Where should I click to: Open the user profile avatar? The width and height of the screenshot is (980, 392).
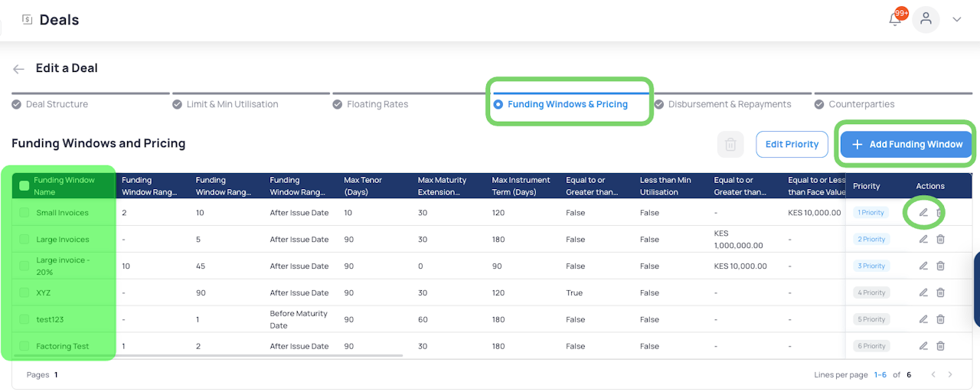(x=926, y=20)
